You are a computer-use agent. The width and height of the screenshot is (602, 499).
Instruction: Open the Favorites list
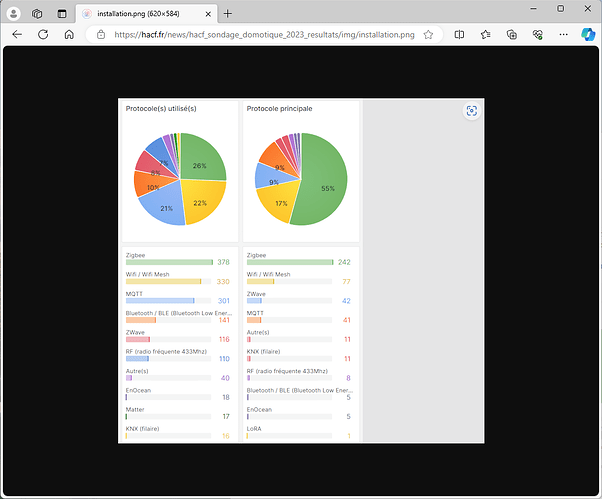485,34
